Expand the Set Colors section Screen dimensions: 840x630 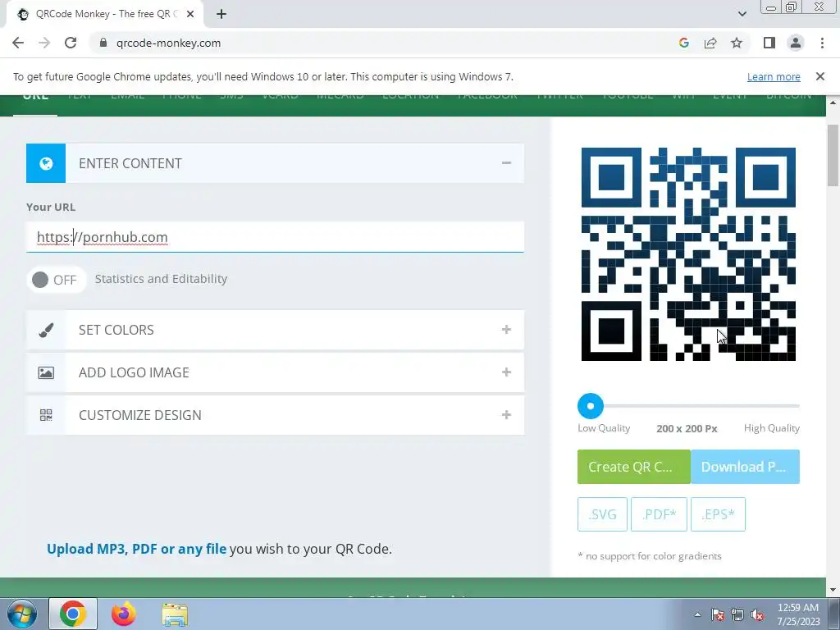506,330
